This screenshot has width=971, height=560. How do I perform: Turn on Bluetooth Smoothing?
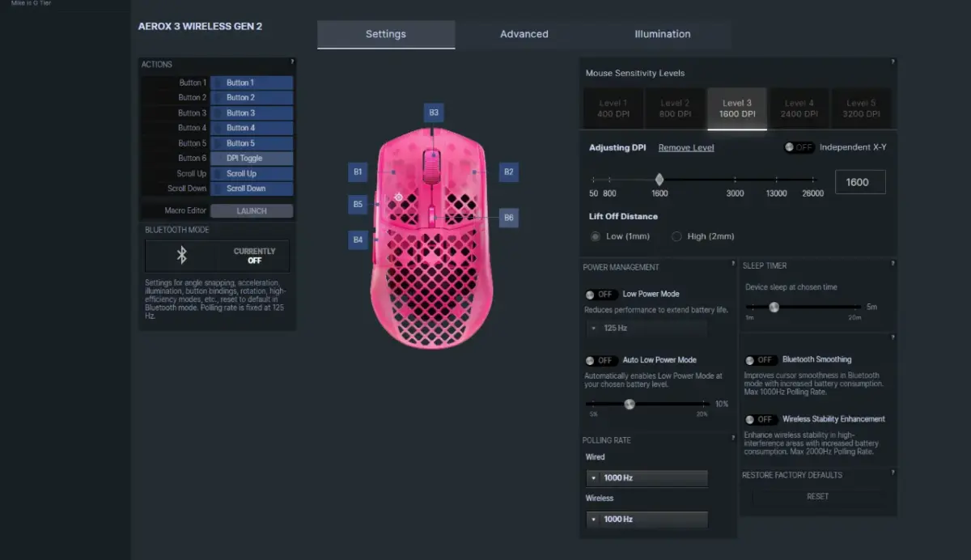[x=761, y=360]
